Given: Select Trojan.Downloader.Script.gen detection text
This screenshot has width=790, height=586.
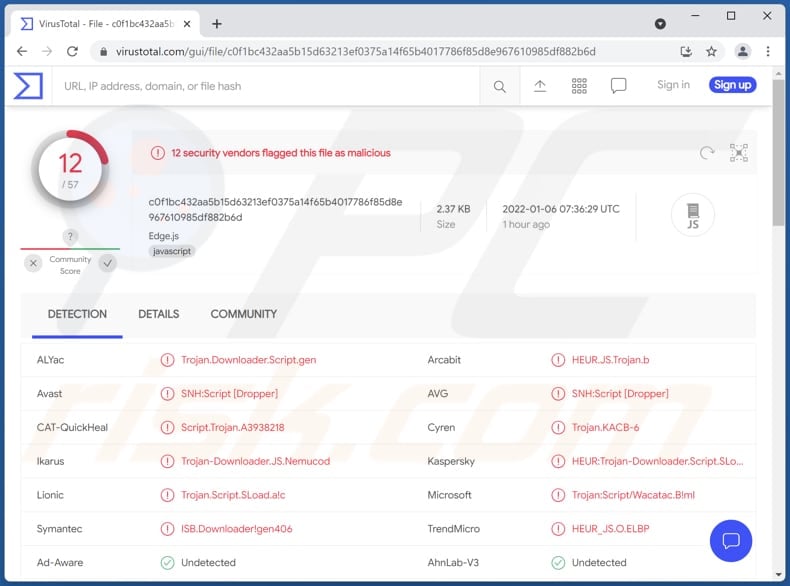Looking at the screenshot, I should 248,360.
